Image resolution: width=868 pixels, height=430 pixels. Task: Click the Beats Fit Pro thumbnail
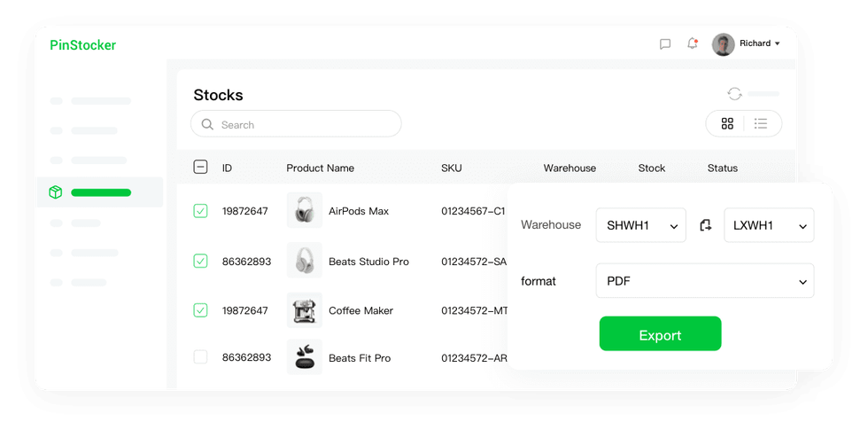[305, 357]
